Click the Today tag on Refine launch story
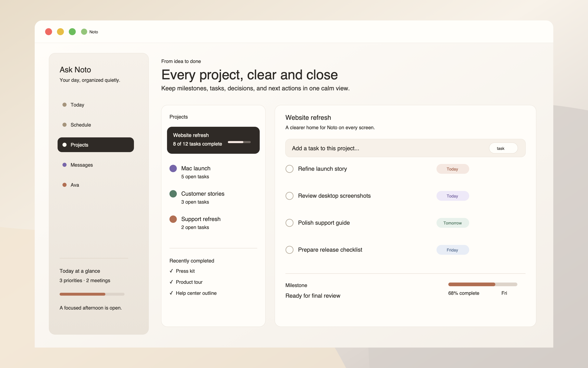This screenshot has height=368, width=588. (452, 169)
